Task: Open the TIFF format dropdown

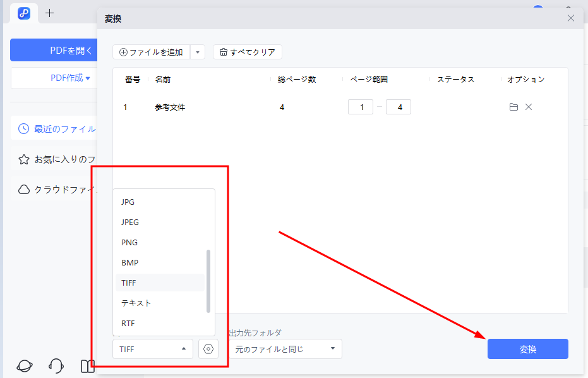Action: point(152,348)
